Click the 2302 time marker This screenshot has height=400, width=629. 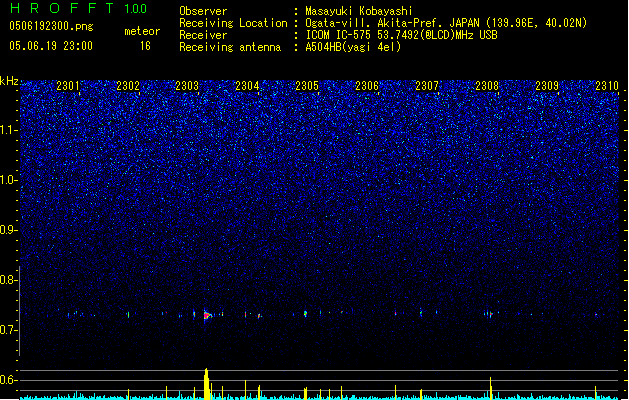(128, 85)
